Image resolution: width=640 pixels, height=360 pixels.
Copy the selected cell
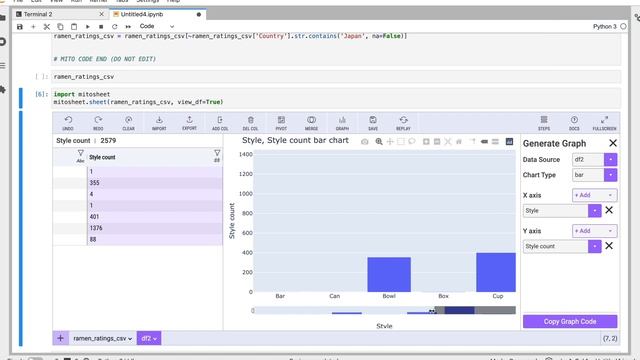[60, 27]
